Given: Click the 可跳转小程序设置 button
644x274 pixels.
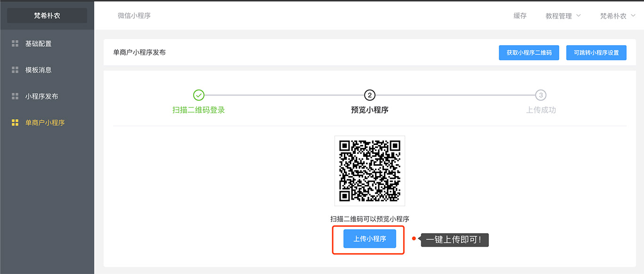Looking at the screenshot, I should pyautogui.click(x=596, y=53).
